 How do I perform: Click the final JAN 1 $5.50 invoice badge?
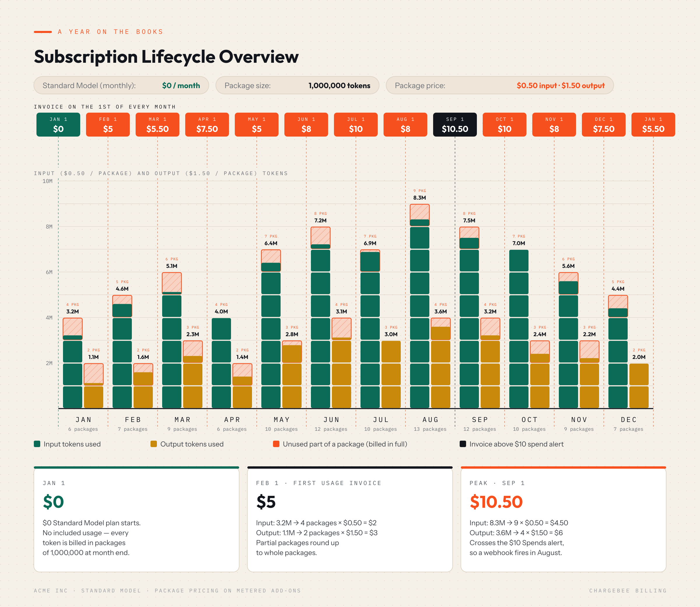653,125
